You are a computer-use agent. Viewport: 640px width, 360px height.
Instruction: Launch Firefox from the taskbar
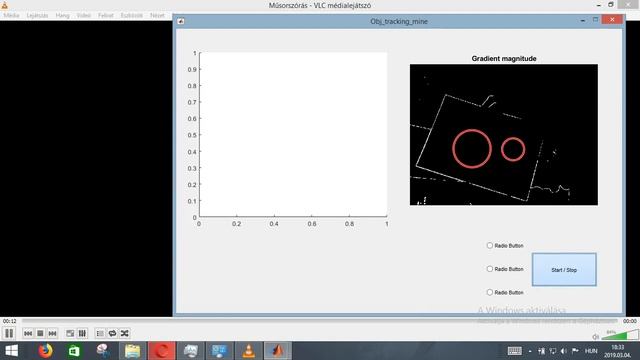pyautogui.click(x=46, y=351)
